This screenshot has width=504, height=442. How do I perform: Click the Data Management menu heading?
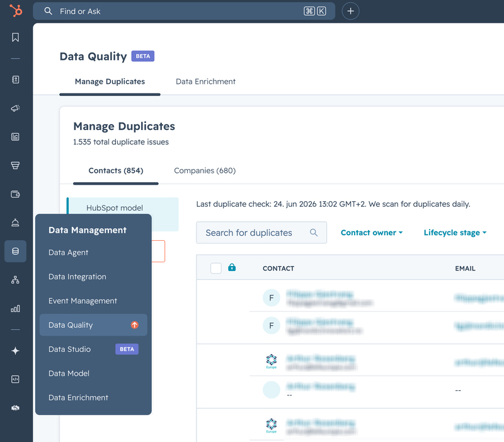[88, 230]
